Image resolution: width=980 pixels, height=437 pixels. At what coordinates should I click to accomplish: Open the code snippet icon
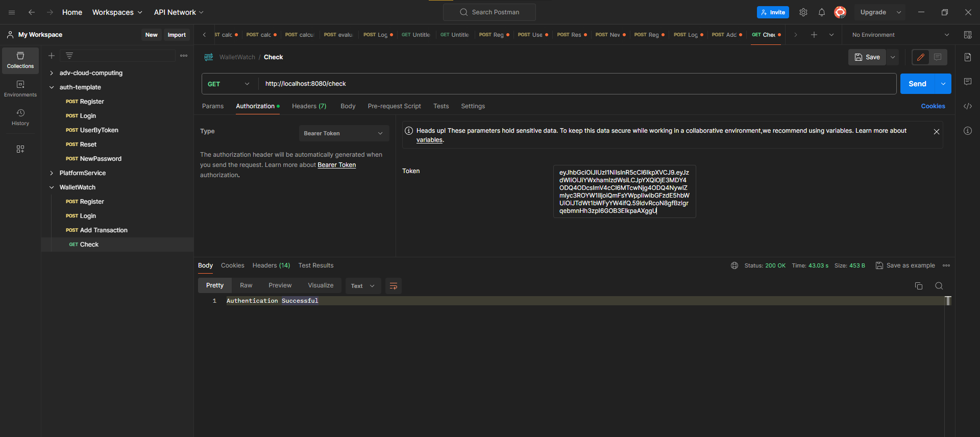click(x=968, y=106)
